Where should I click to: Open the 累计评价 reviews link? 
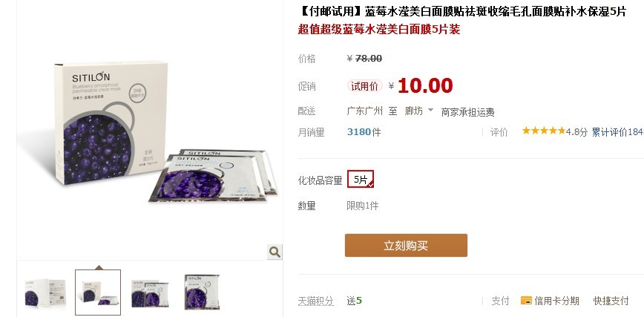click(x=617, y=132)
